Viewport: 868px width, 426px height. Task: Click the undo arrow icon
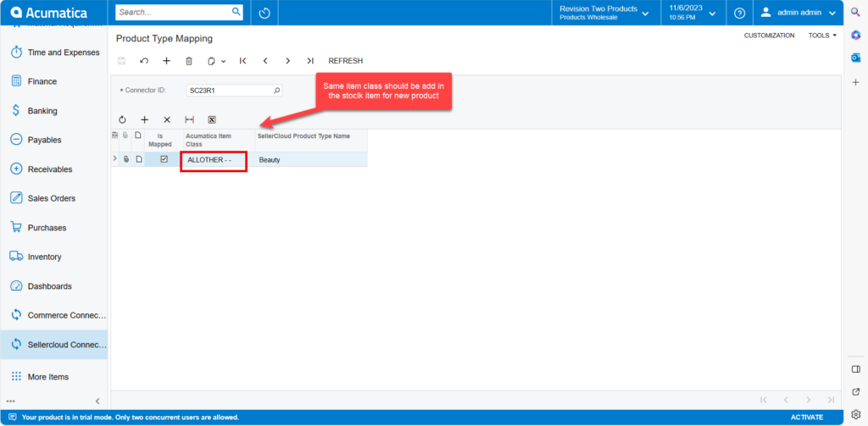point(144,61)
